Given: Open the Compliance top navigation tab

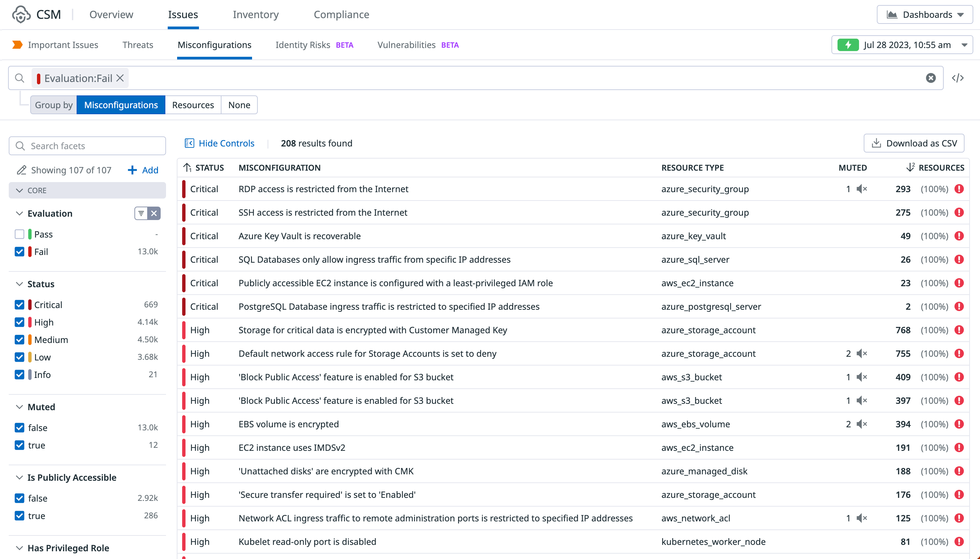Looking at the screenshot, I should [341, 14].
